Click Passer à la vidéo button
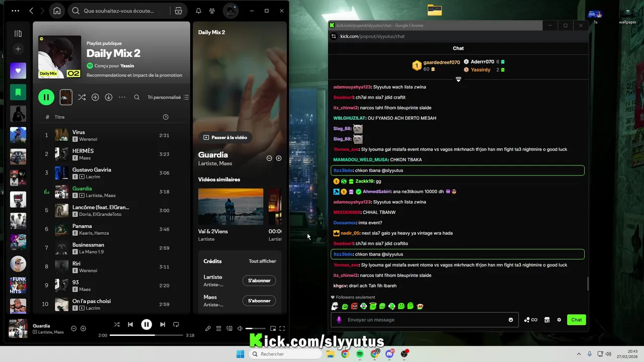The height and width of the screenshot is (362, 644). (x=225, y=137)
